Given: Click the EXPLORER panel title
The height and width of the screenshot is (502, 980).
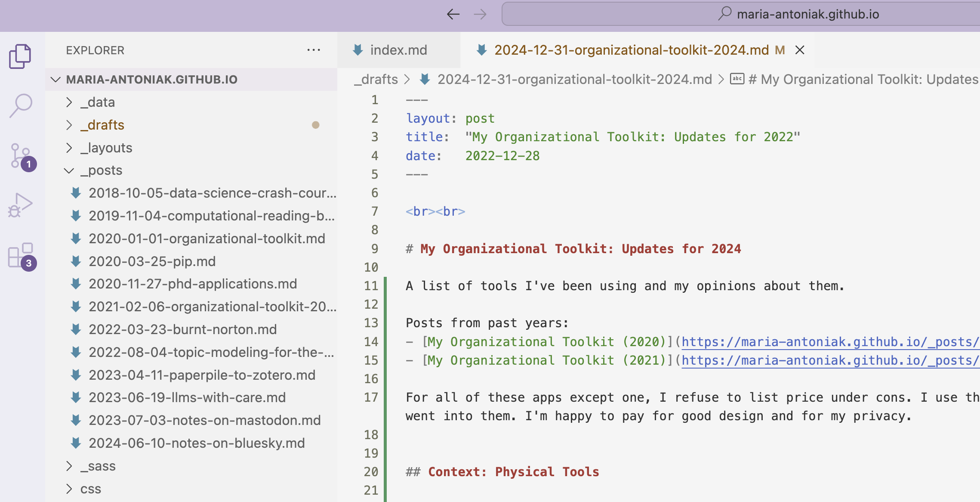Looking at the screenshot, I should tap(95, 50).
